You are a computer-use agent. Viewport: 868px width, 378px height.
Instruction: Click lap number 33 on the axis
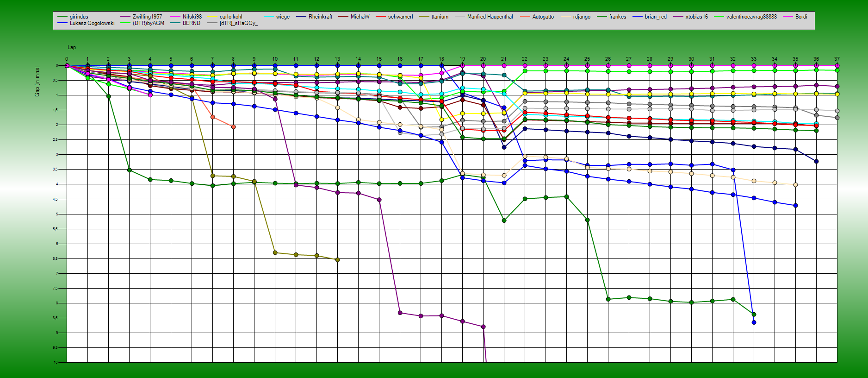coord(754,59)
